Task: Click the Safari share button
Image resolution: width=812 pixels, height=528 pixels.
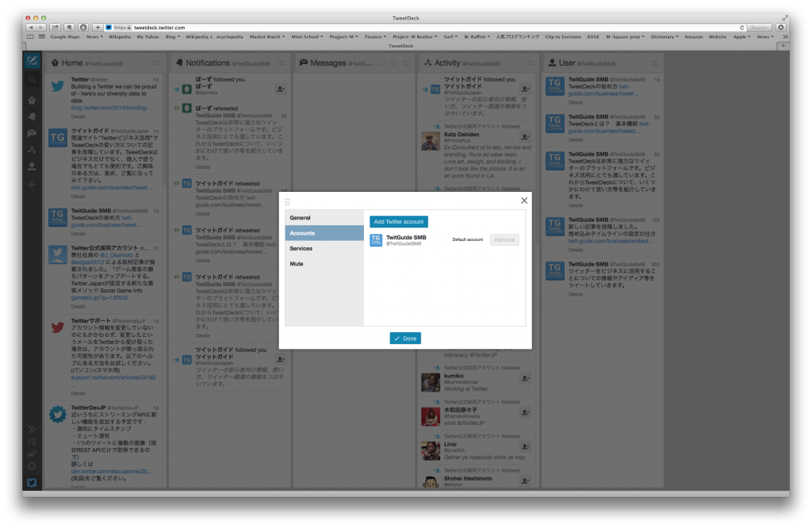Action: [x=56, y=28]
